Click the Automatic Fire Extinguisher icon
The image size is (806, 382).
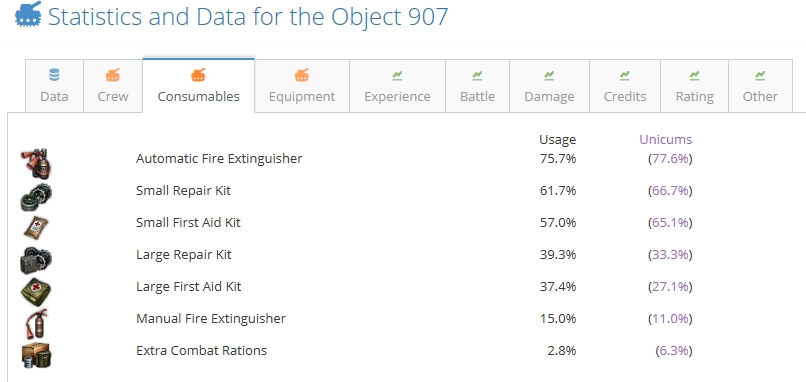(x=36, y=163)
